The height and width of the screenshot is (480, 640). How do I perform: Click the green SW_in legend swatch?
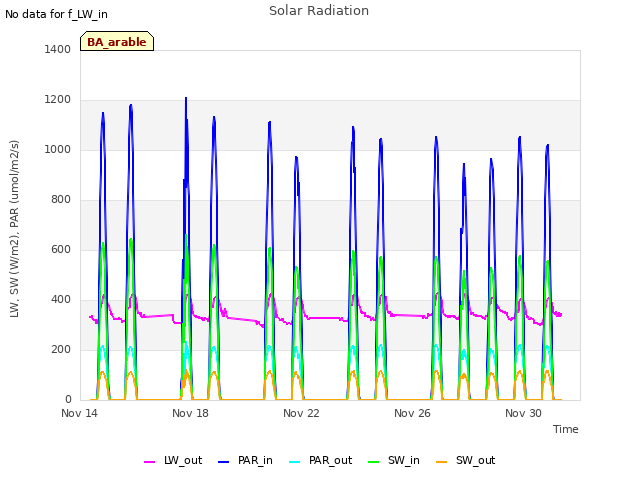(x=373, y=462)
